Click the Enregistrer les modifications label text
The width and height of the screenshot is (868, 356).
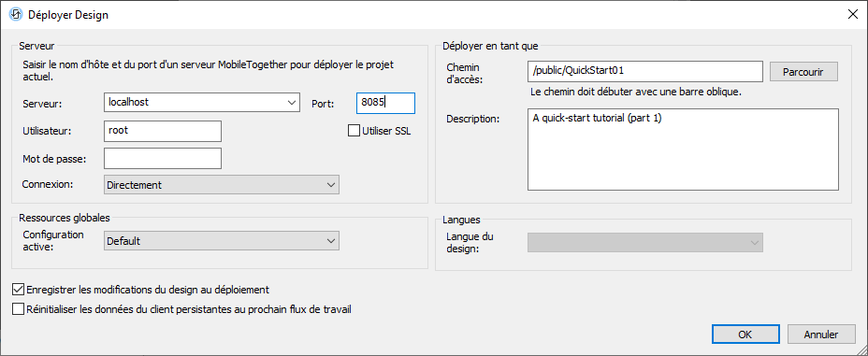[148, 289]
